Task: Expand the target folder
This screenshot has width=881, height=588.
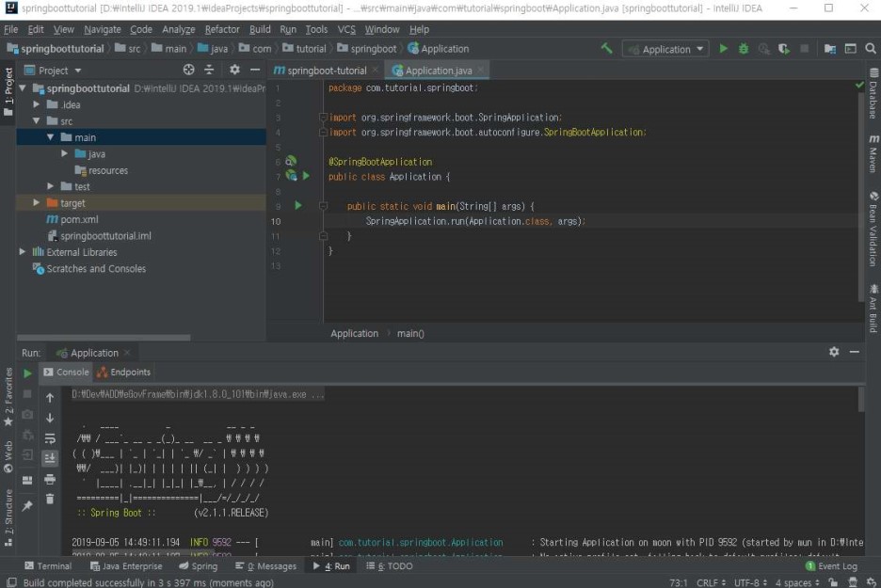Action: (x=37, y=202)
